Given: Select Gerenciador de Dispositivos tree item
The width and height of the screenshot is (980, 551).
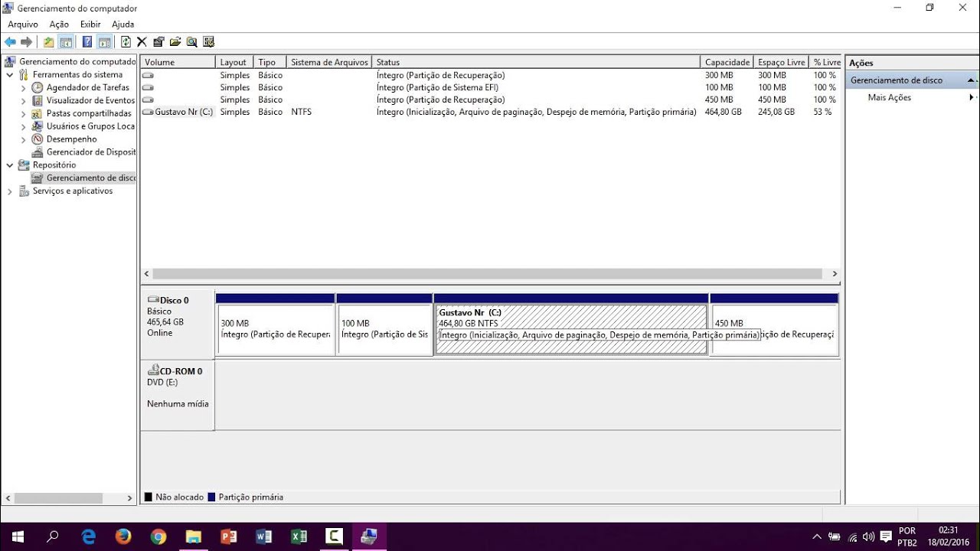Looking at the screenshot, I should coord(83,152).
